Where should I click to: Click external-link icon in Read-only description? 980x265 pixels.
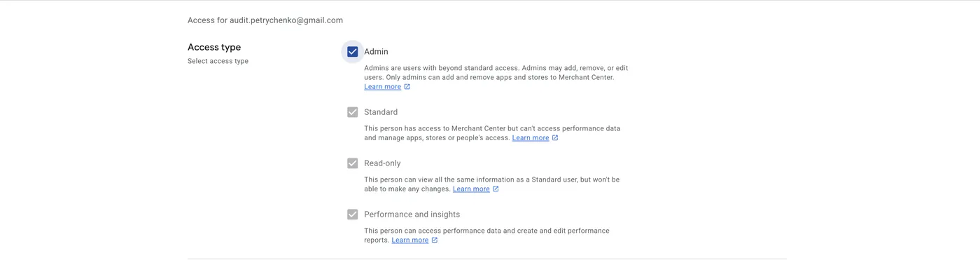496,189
